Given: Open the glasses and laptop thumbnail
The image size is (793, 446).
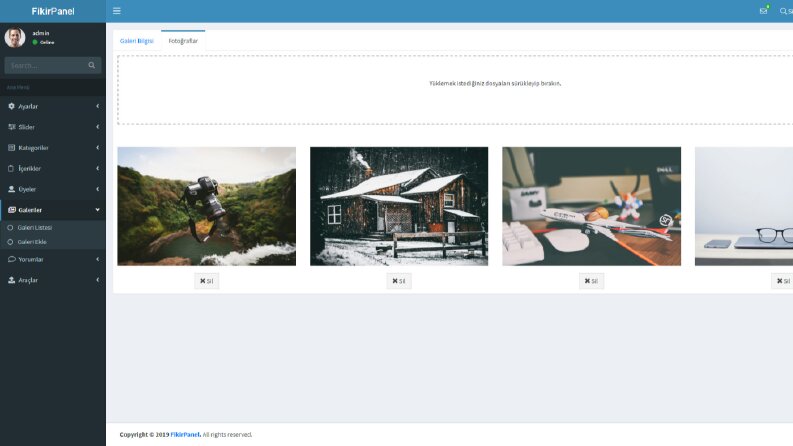Looking at the screenshot, I should pyautogui.click(x=744, y=206).
